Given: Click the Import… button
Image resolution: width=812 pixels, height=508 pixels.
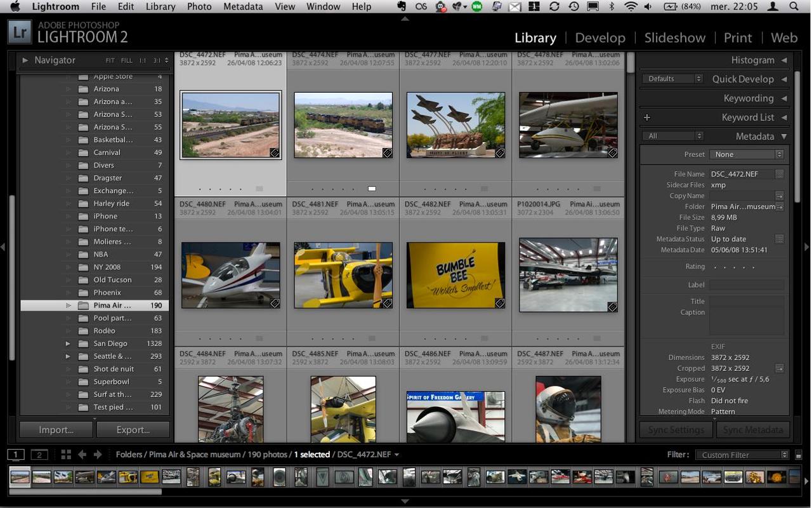Looking at the screenshot, I should (56, 430).
